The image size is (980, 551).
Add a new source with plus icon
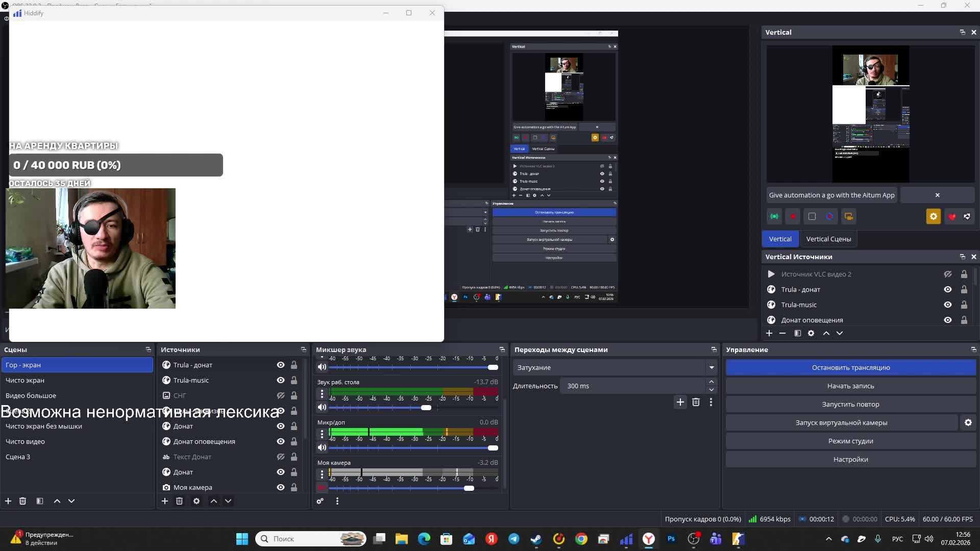point(165,501)
